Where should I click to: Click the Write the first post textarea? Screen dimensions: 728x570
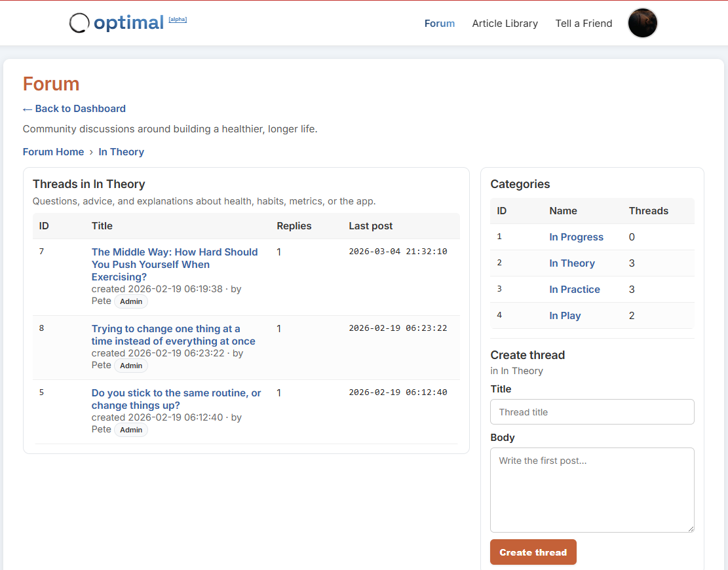click(x=592, y=489)
